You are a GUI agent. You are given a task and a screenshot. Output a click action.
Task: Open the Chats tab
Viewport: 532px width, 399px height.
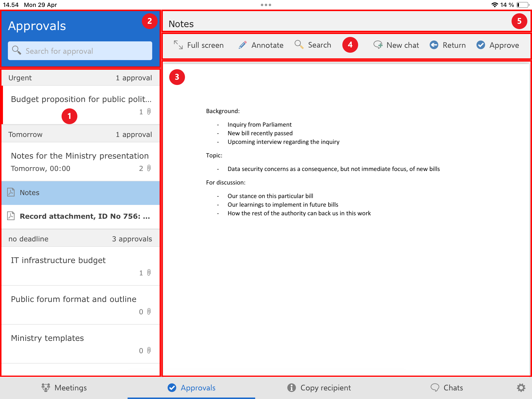[447, 388]
